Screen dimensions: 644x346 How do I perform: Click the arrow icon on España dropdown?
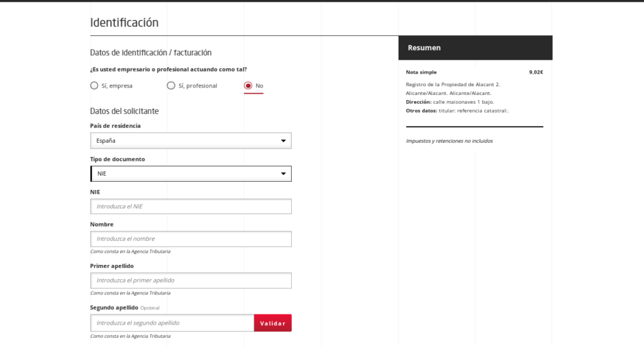283,141
